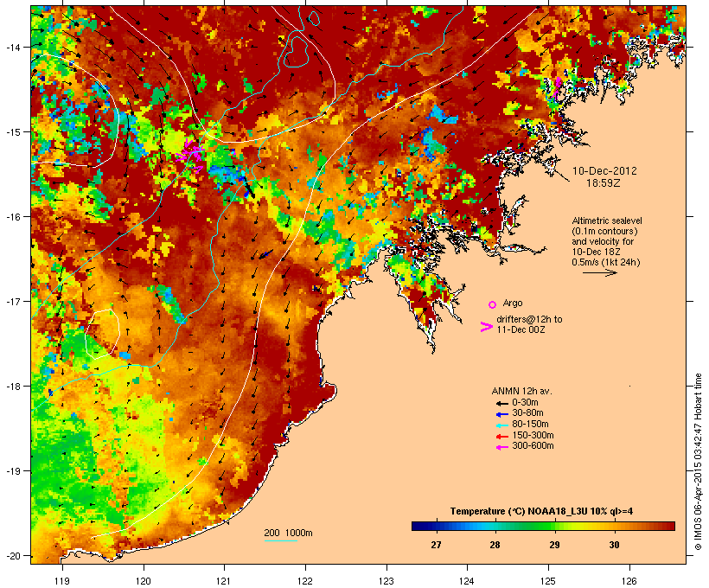Click the colorbar tick label 27
Screen dimensions: 709x588
tap(436, 545)
